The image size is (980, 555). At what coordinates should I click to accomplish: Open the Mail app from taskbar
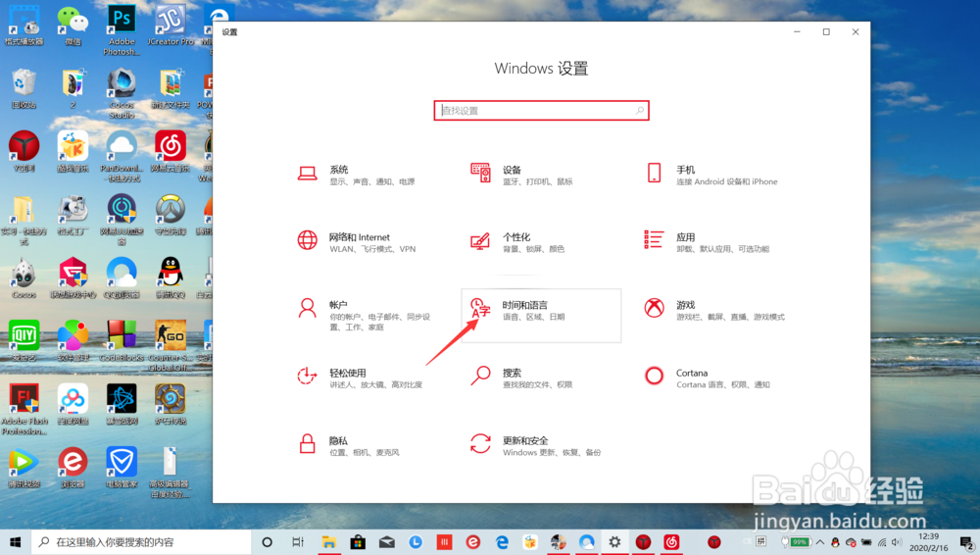(x=387, y=542)
